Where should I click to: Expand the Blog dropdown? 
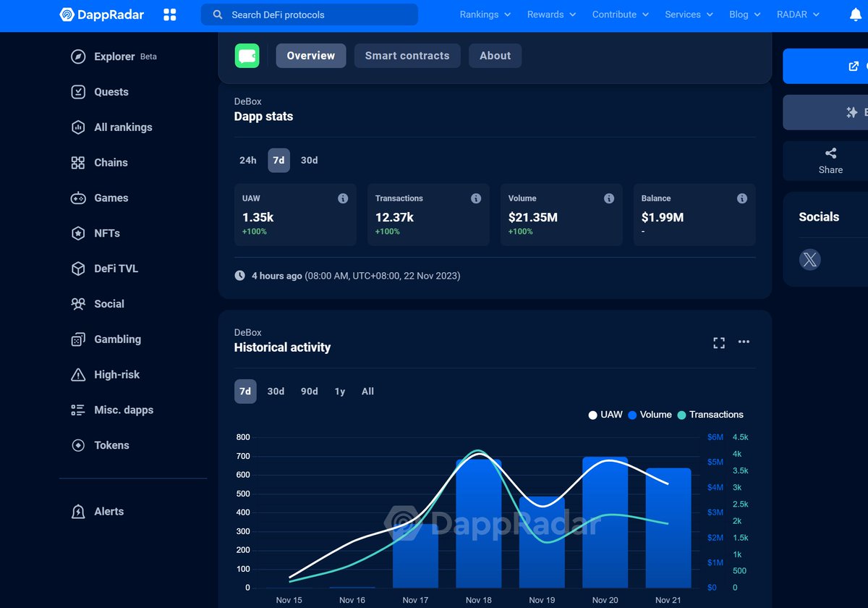[x=745, y=14]
